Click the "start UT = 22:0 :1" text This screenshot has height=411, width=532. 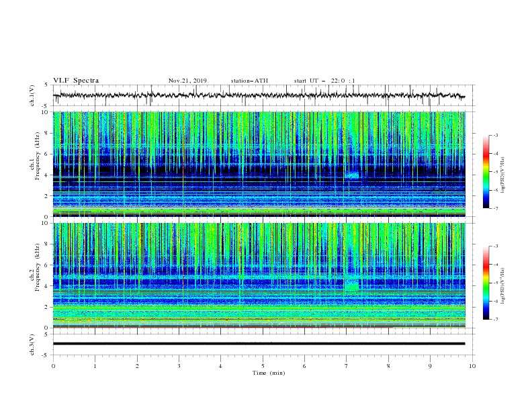click(324, 81)
